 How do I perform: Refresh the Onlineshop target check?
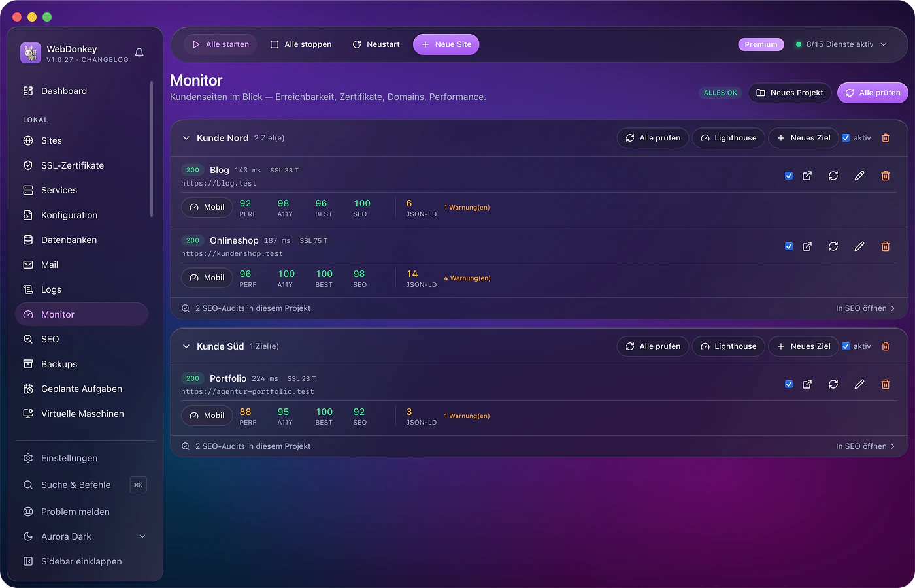click(833, 246)
